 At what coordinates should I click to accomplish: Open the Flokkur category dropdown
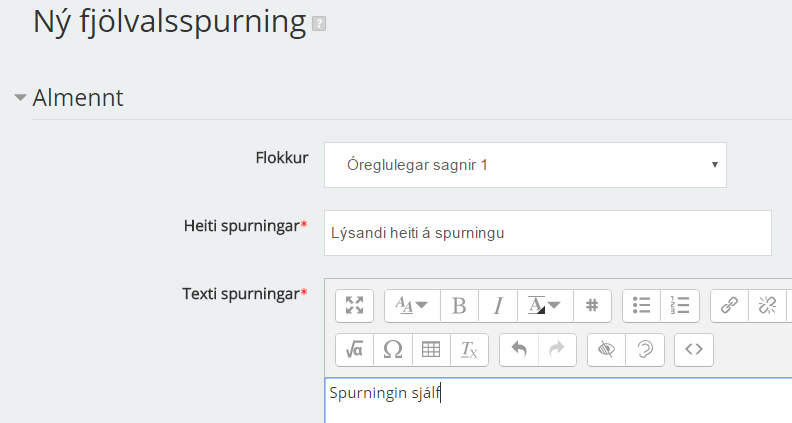coord(525,165)
